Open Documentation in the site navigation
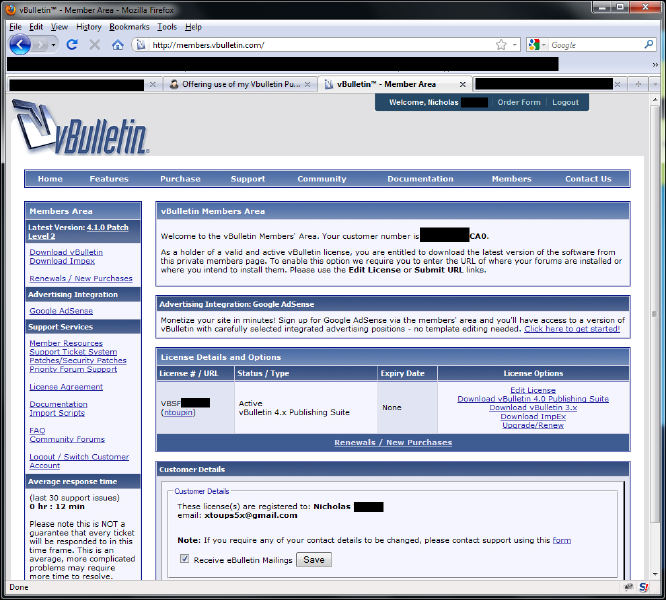Image resolution: width=666 pixels, height=600 pixels. click(420, 179)
